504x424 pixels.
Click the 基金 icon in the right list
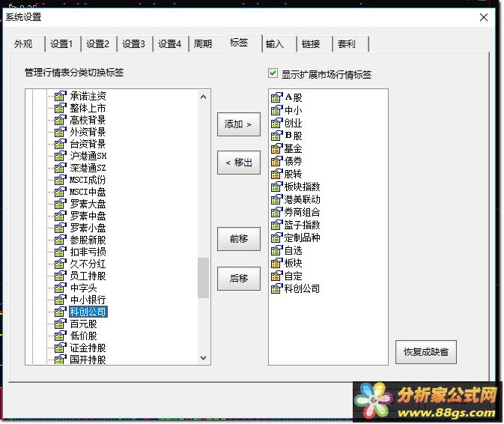277,148
